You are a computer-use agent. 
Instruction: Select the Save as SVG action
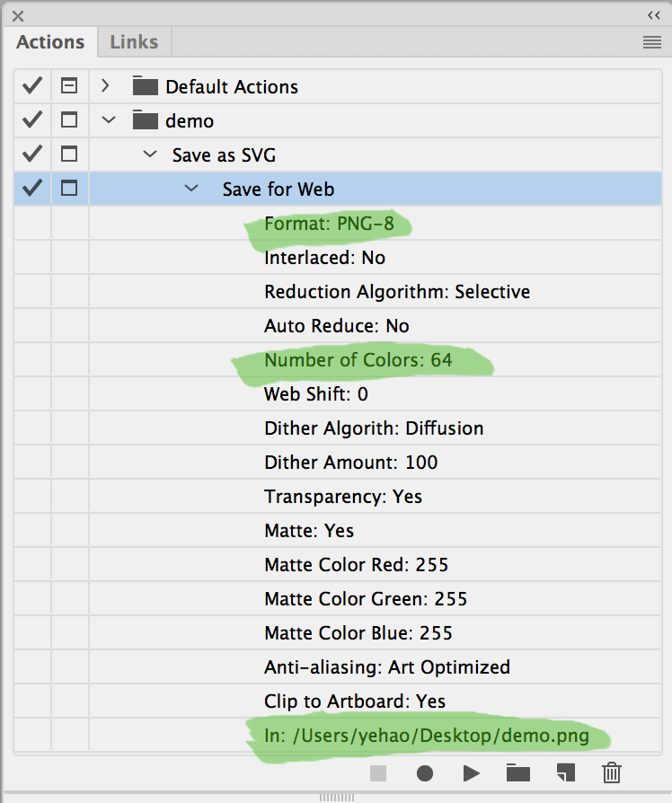click(x=224, y=154)
